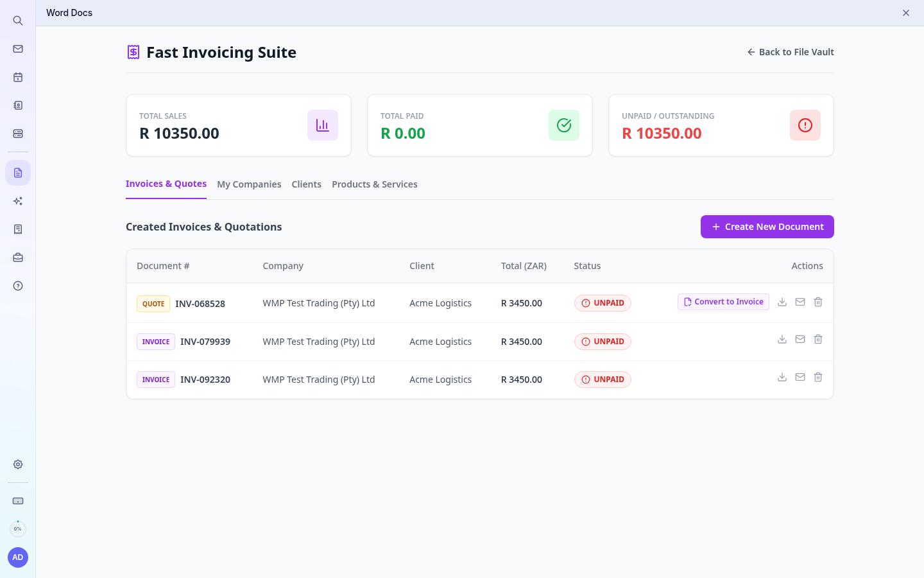Open the briefcase sidebar icon
Screen dimensions: 924x578
(x=18, y=258)
